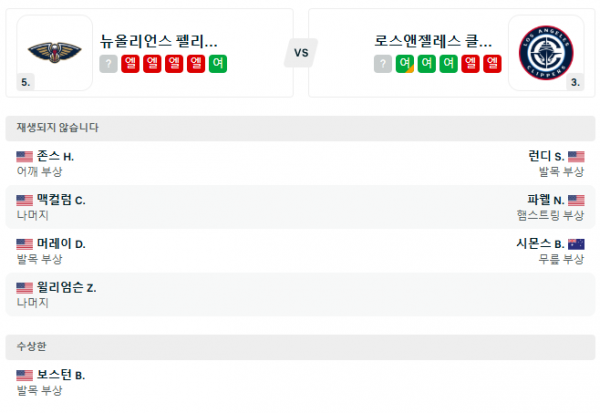Select player 맥컬럼 C.

[61, 200]
